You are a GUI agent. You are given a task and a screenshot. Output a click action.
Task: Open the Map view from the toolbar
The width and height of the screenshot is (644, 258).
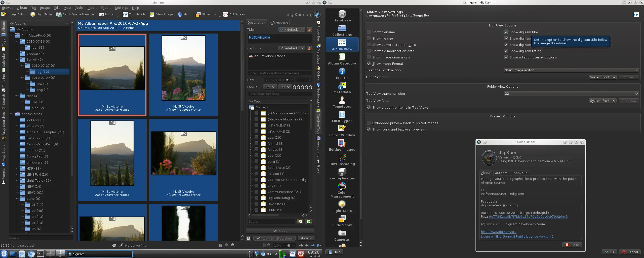point(183,14)
